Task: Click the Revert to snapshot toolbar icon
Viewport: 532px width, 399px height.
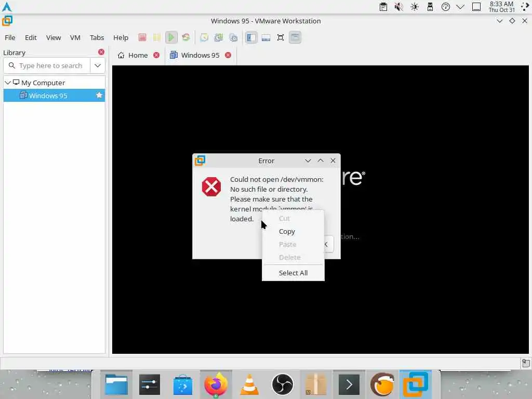Action: [219, 37]
